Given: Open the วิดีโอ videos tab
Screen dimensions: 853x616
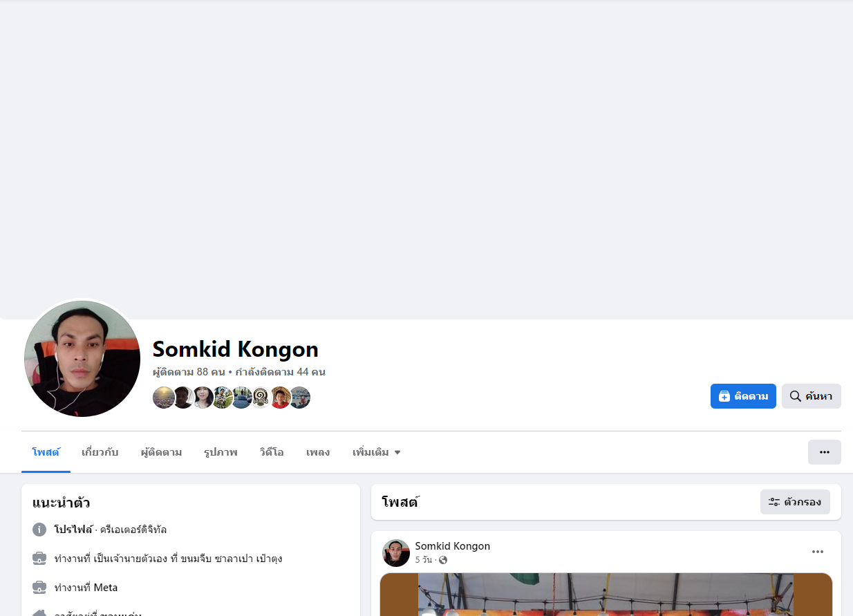Looking at the screenshot, I should (272, 452).
